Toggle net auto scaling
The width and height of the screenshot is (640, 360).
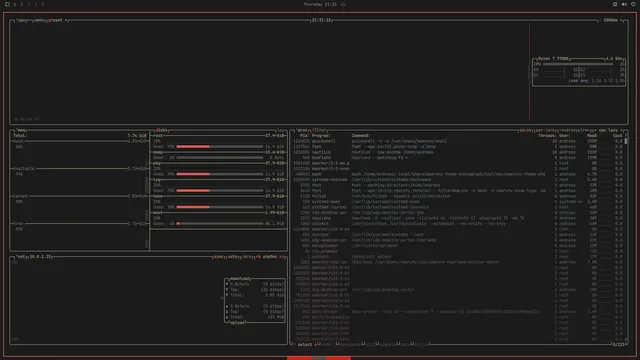coord(233,257)
